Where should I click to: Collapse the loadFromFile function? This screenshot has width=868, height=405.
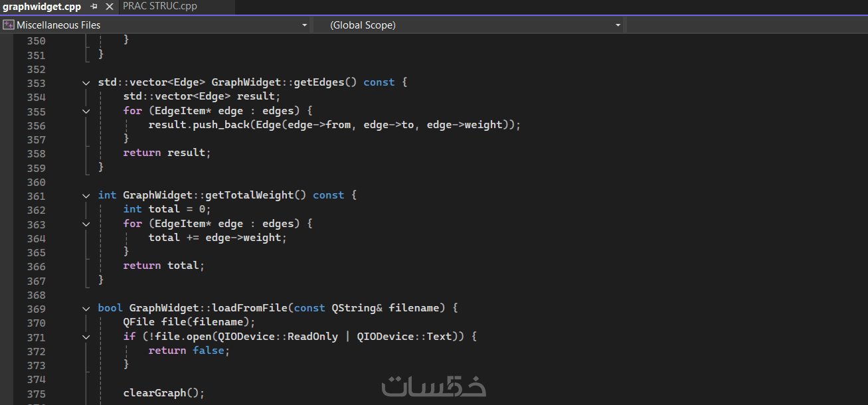(86, 308)
